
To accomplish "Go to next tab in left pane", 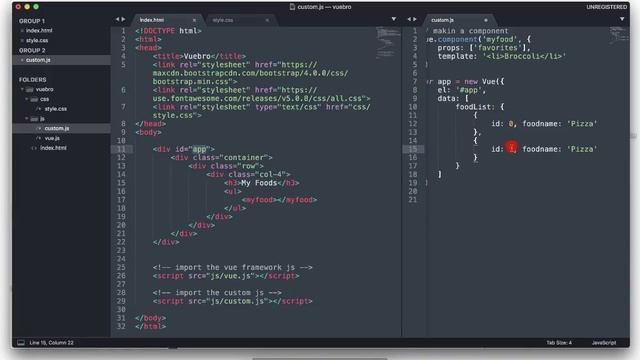I will tap(123, 19).
